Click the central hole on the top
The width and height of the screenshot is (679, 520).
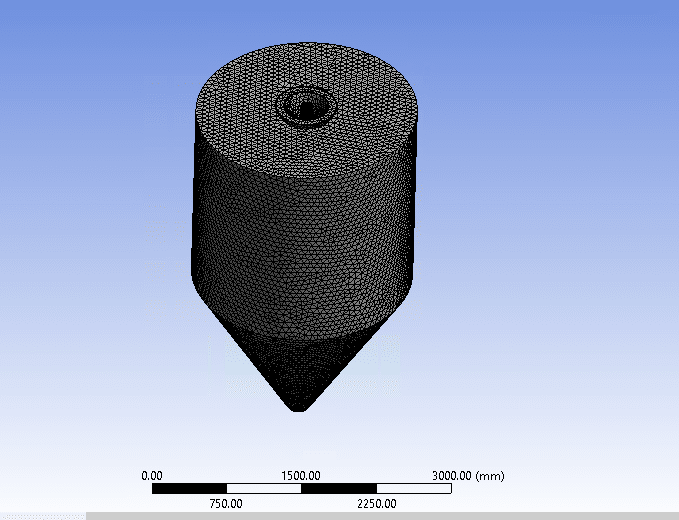304,103
